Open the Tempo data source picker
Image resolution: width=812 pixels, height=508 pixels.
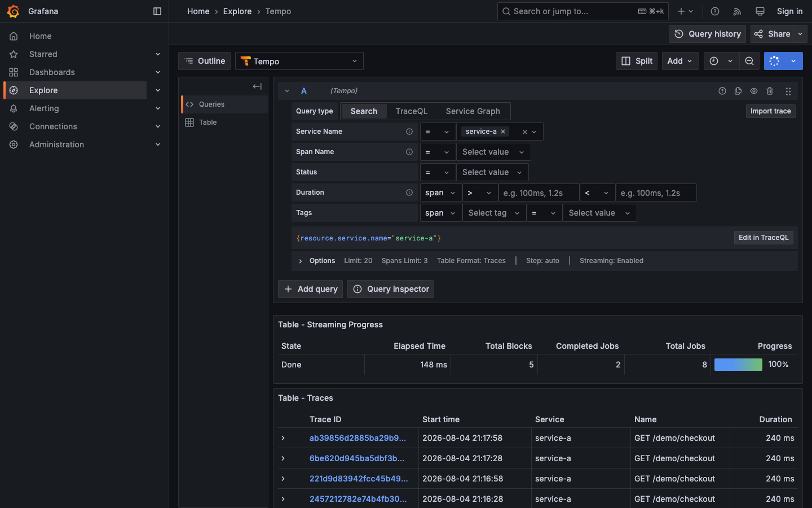click(x=299, y=61)
